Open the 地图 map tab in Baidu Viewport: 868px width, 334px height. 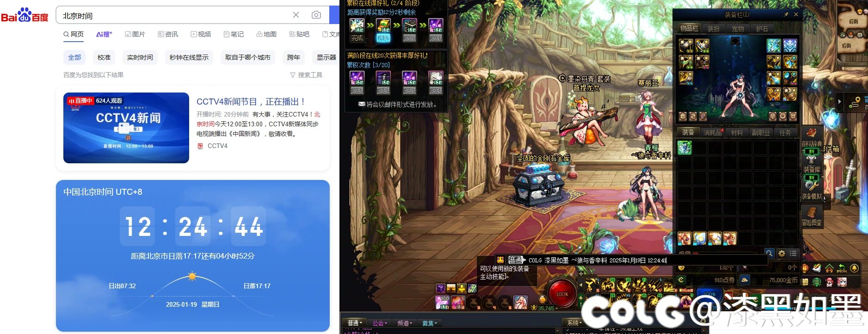(266, 34)
